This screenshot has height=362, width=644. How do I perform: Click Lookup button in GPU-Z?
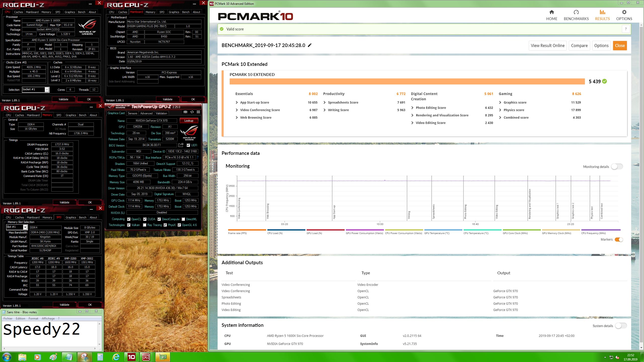(189, 121)
